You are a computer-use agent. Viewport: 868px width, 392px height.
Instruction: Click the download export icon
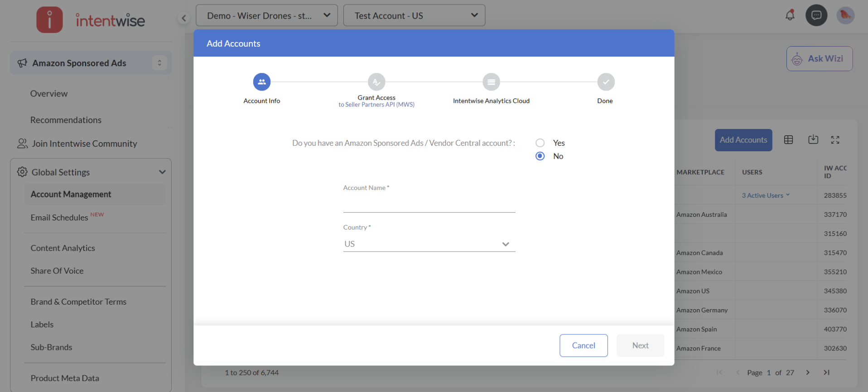(x=813, y=139)
